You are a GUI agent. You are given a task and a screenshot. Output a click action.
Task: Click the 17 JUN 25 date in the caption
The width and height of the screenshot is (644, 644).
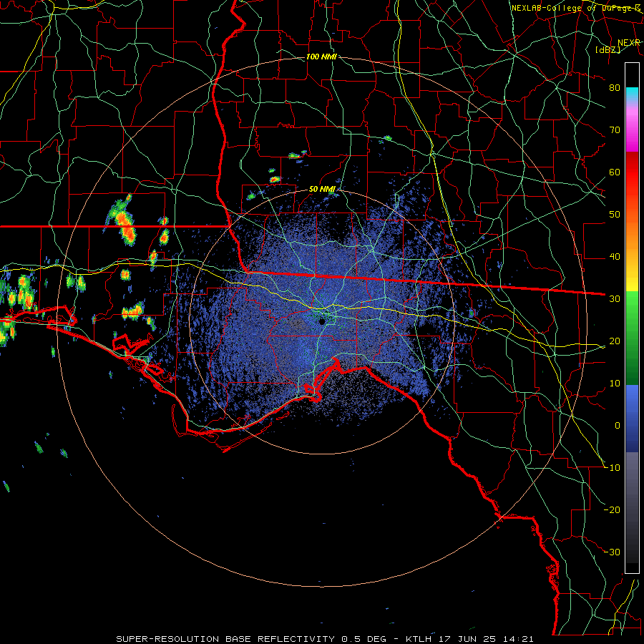pos(469,639)
